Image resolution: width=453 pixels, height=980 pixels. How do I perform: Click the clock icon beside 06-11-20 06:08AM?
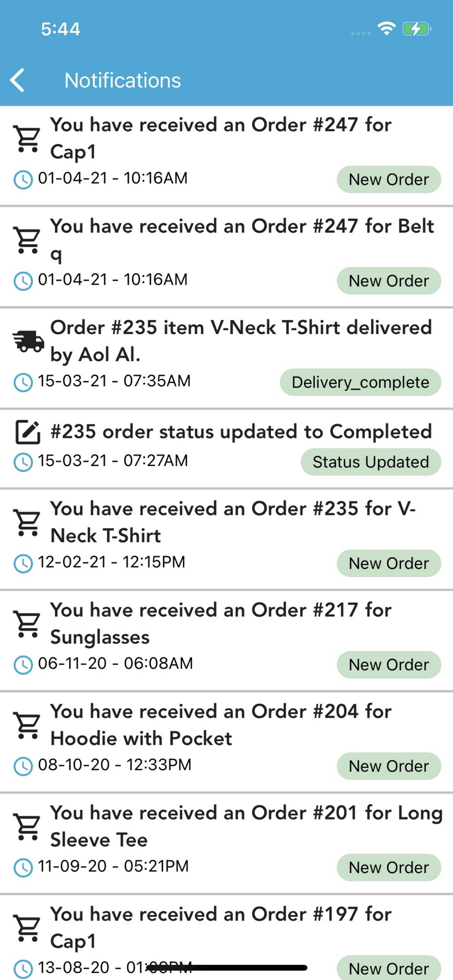23,664
